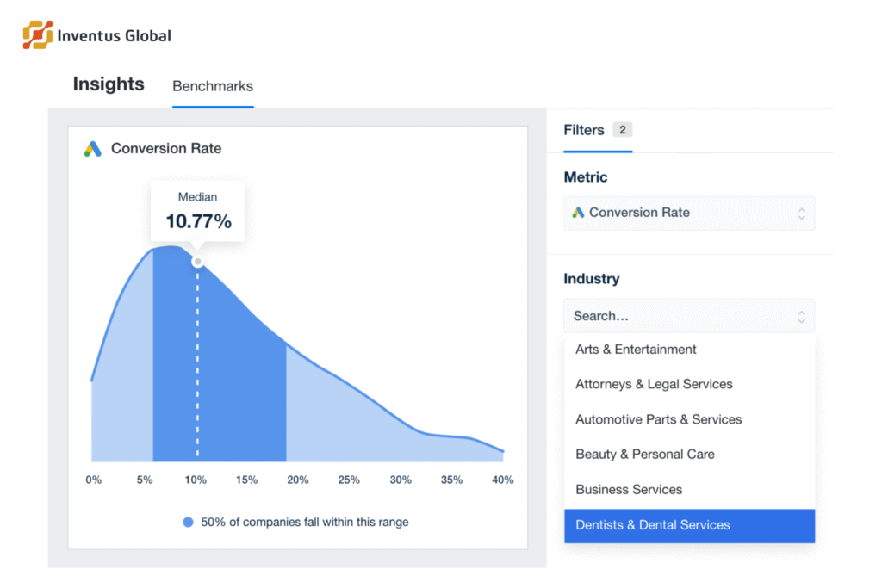Open the Insights tab
This screenshot has width=882, height=588.
109,84
